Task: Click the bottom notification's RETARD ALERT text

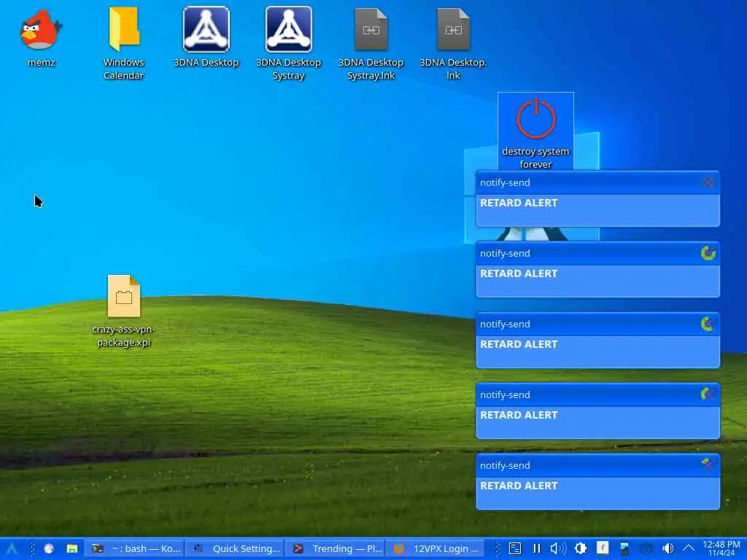Action: coord(519,486)
